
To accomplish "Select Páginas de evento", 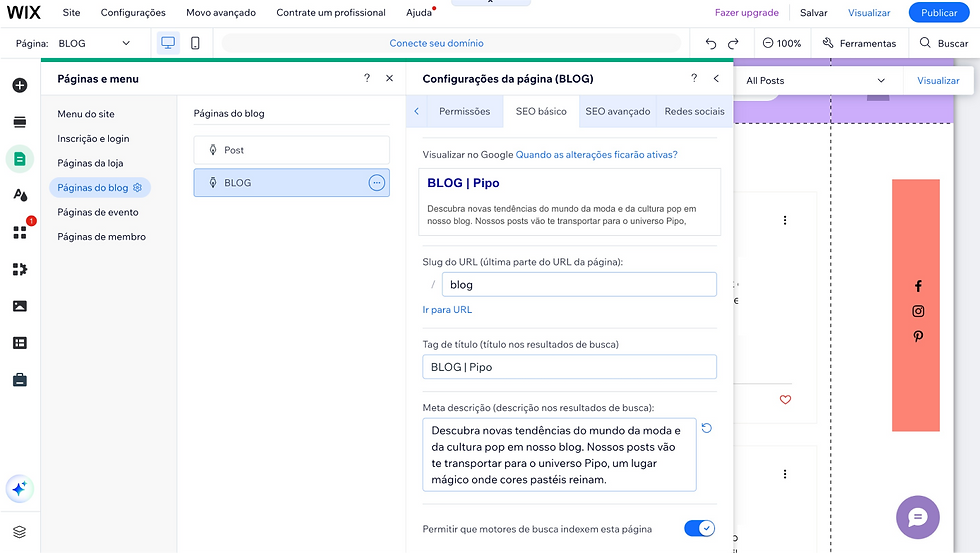I will (x=98, y=212).
